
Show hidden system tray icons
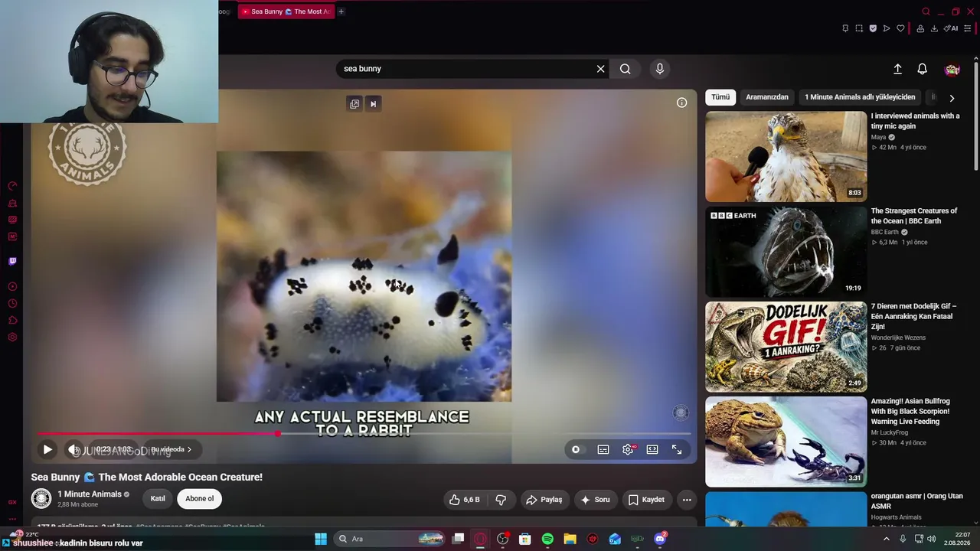(x=887, y=539)
